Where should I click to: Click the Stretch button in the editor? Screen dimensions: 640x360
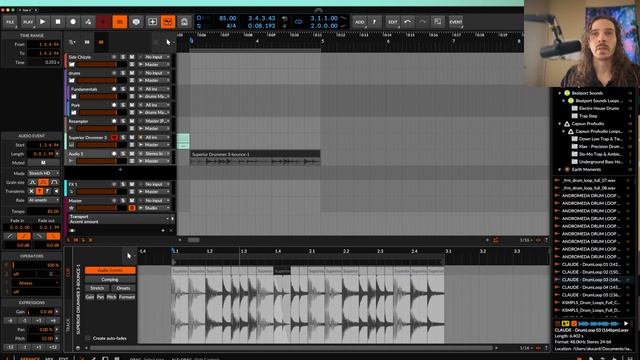97,288
